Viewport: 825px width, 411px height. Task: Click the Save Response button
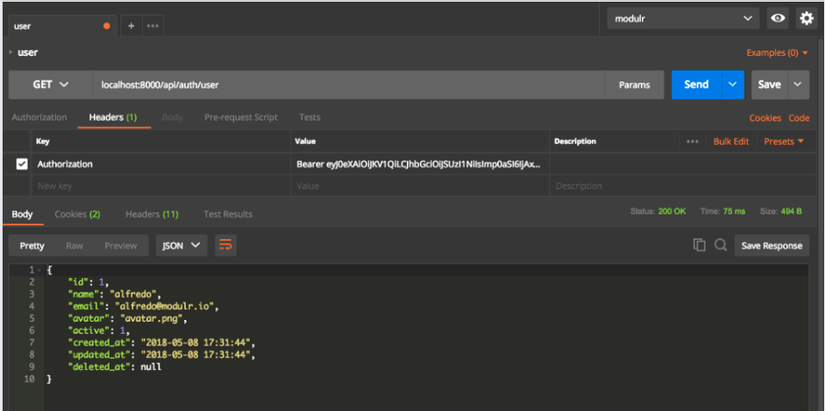pyautogui.click(x=771, y=245)
